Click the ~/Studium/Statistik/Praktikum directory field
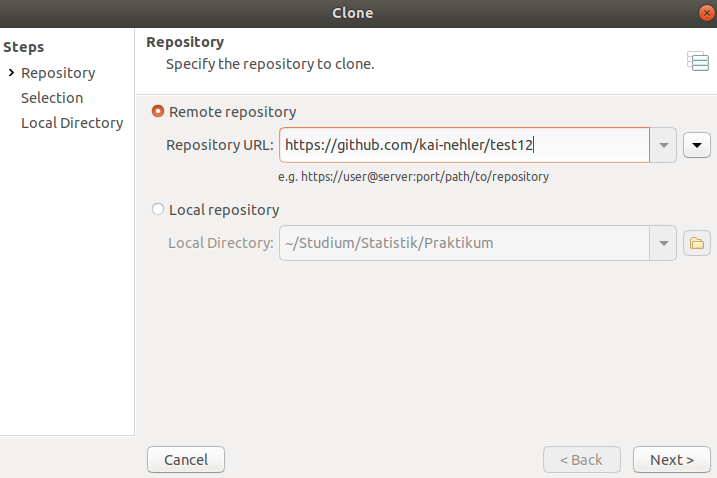This screenshot has width=717, height=478. 464,243
